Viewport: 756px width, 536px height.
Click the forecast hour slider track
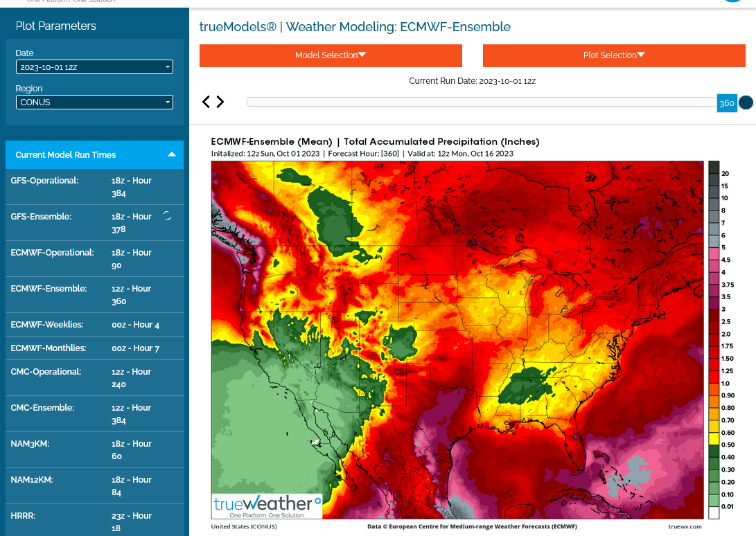[481, 102]
